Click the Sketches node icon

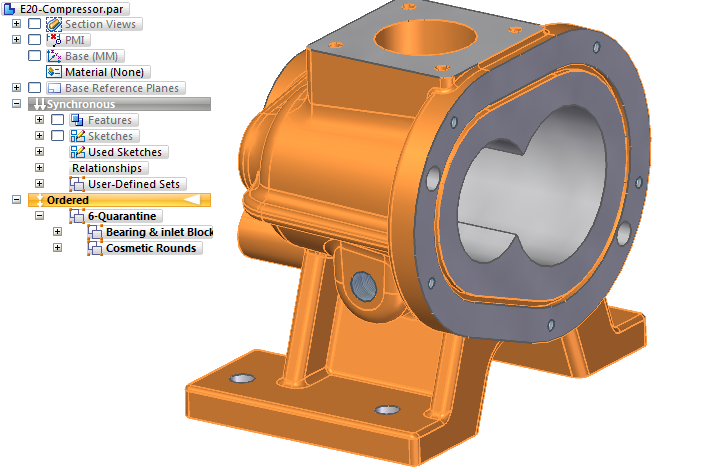click(x=77, y=136)
